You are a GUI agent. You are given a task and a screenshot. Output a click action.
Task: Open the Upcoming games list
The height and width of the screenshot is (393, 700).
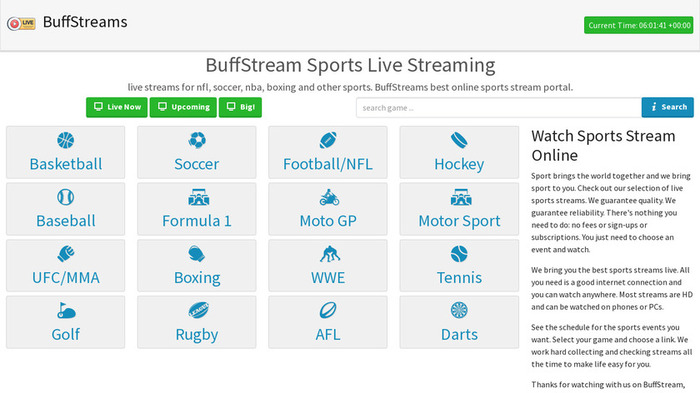click(183, 107)
